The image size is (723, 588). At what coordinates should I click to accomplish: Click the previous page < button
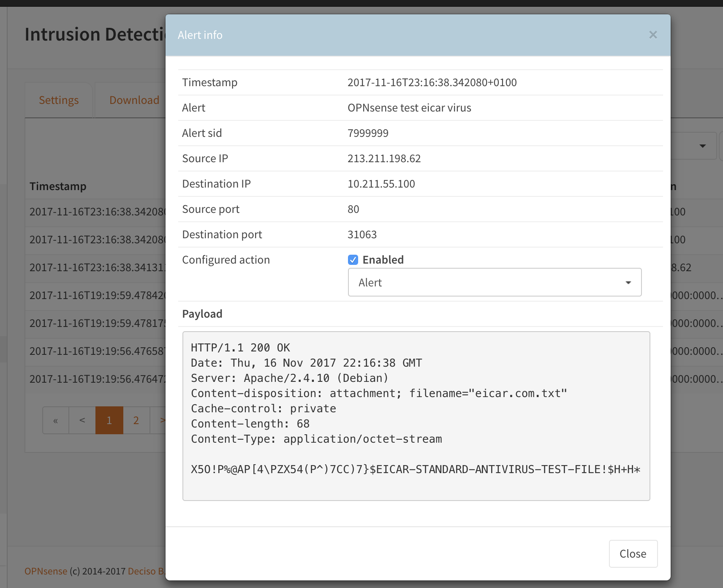(x=82, y=420)
